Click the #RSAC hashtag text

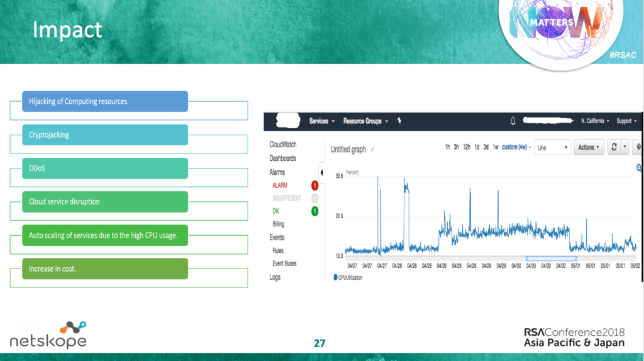click(623, 55)
